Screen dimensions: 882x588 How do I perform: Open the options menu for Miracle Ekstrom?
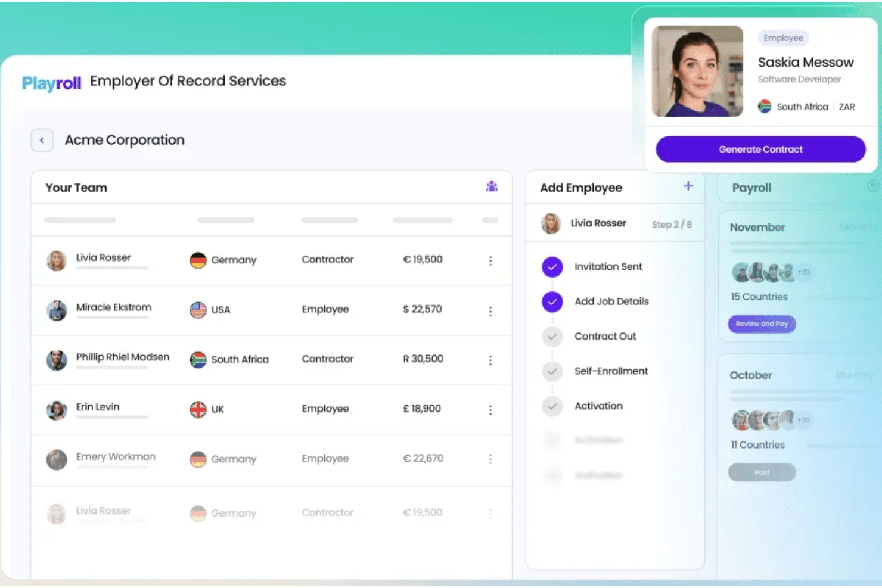point(490,311)
